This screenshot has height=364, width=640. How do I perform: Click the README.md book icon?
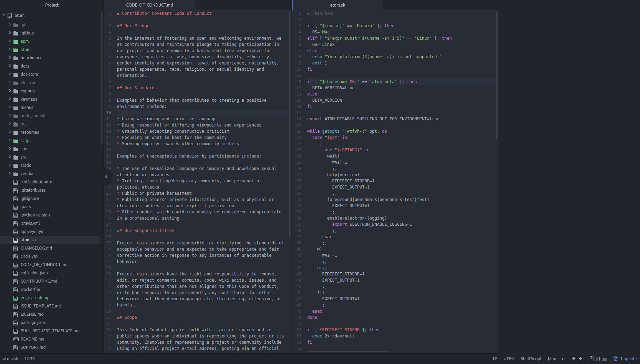pyautogui.click(x=16, y=339)
